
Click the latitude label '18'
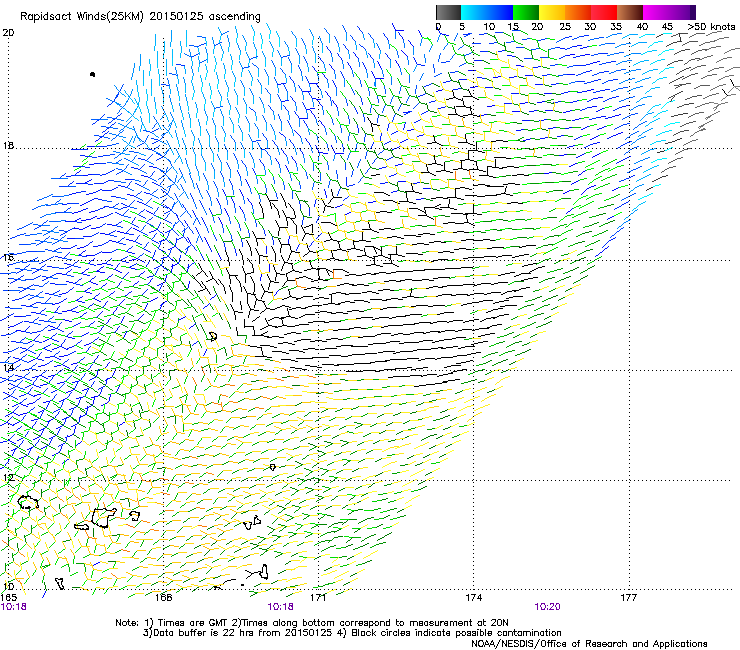pos(8,145)
